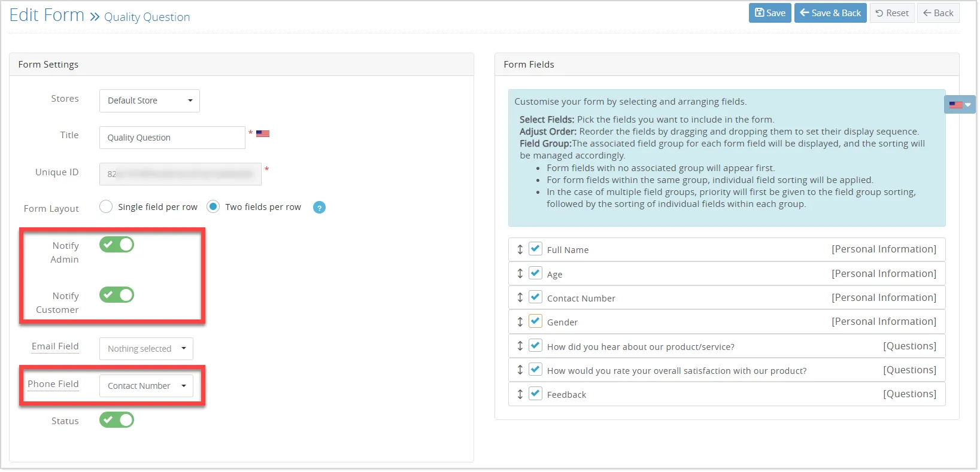Click the sort handle next to Gender
Image resolution: width=980 pixels, height=472 pixels.
520,322
